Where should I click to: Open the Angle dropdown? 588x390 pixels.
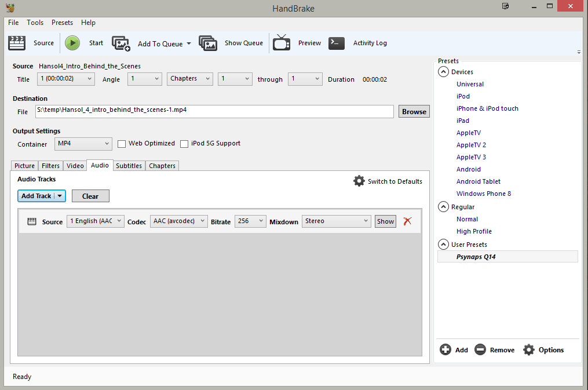145,79
